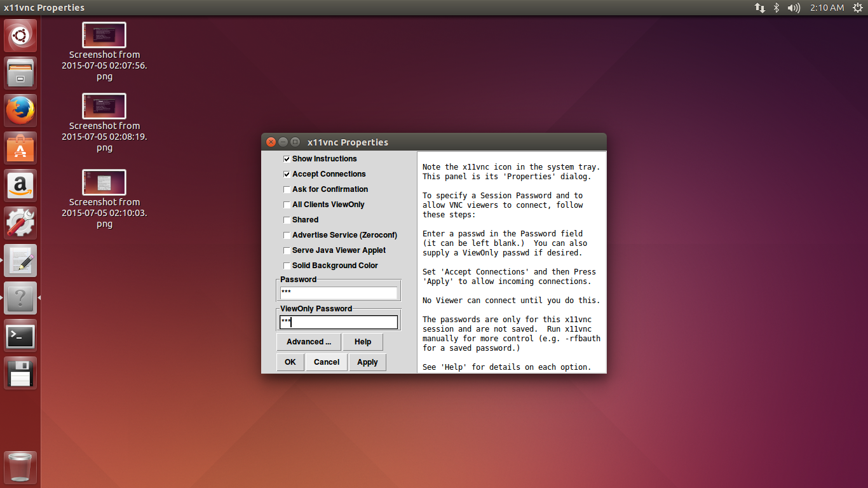Check the Shared checkbox
868x488 pixels.
(287, 220)
